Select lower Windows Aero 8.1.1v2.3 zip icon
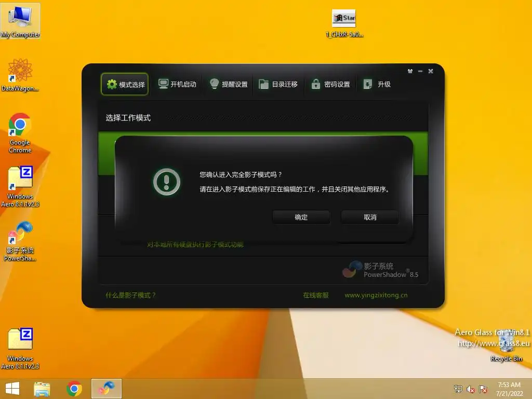 pyautogui.click(x=20, y=349)
